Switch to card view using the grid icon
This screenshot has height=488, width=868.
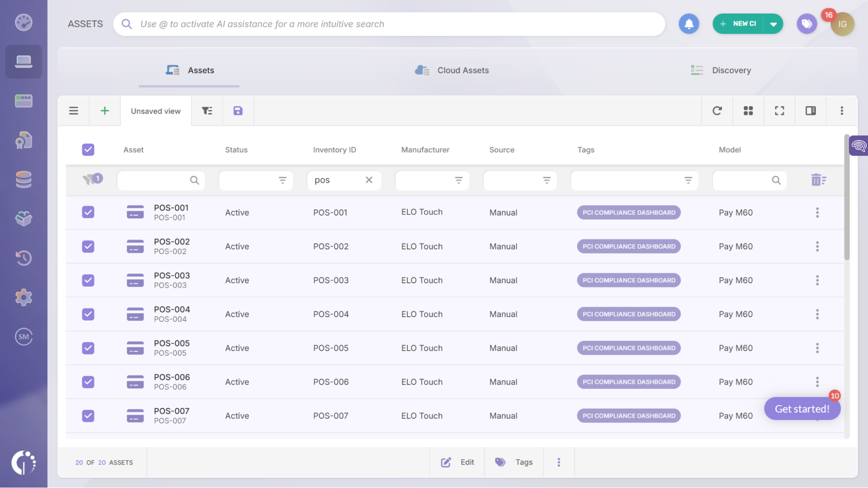pos(748,111)
